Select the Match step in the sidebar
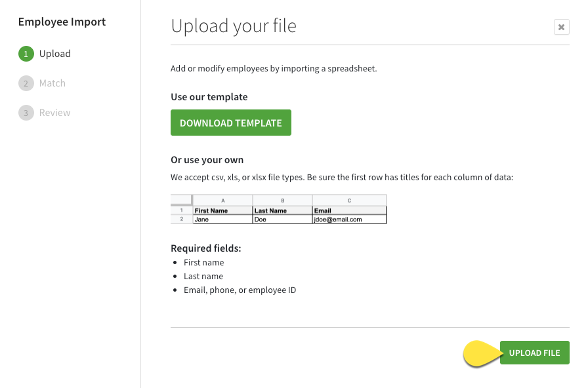The image size is (588, 388). click(x=52, y=83)
